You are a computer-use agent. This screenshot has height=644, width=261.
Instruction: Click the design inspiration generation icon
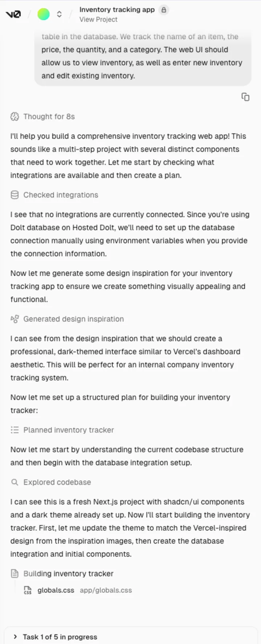click(15, 319)
